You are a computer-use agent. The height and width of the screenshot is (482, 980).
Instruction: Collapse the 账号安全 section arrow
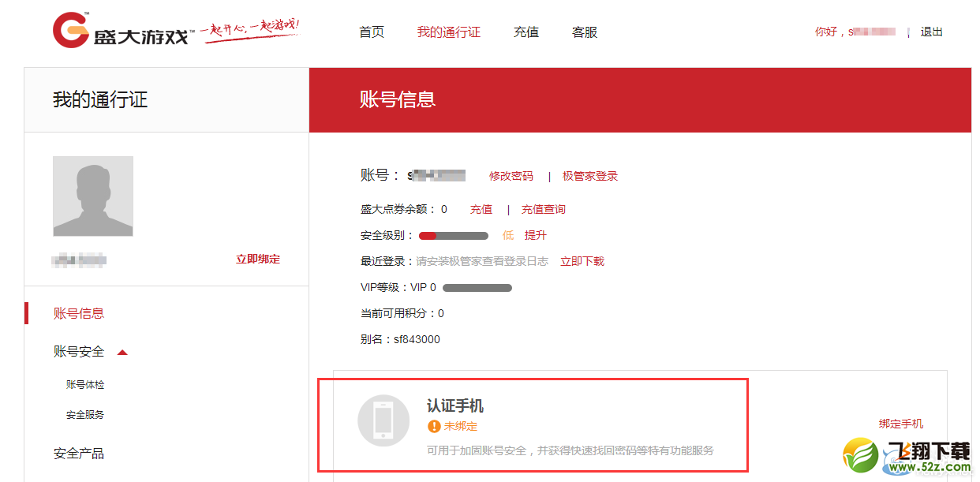[122, 352]
